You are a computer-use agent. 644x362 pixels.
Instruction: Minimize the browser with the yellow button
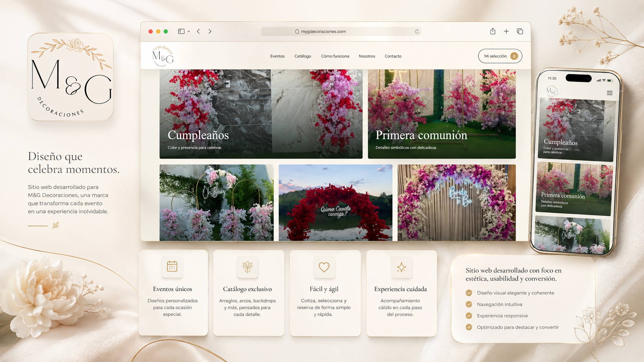point(158,32)
